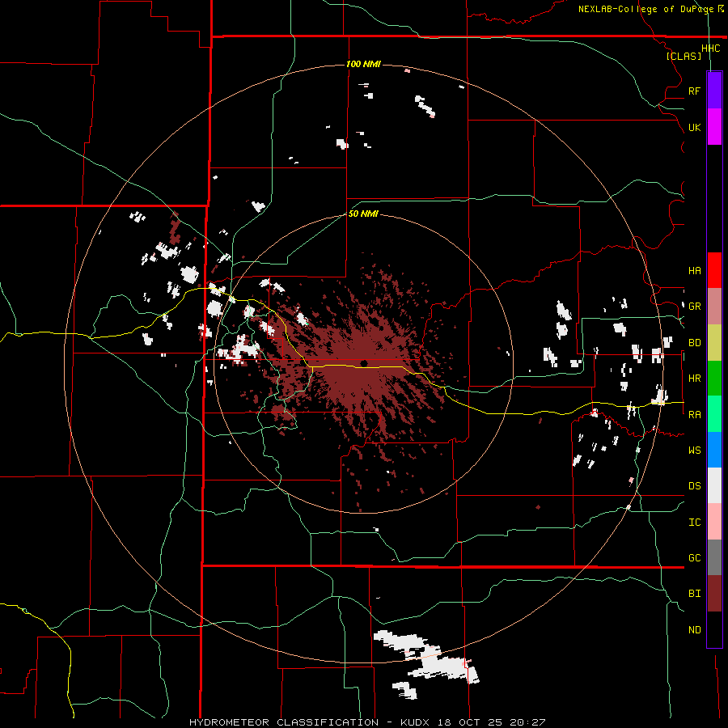This screenshot has height=728, width=728.
Task: Click the 'WS' legend label
Action: (695, 451)
